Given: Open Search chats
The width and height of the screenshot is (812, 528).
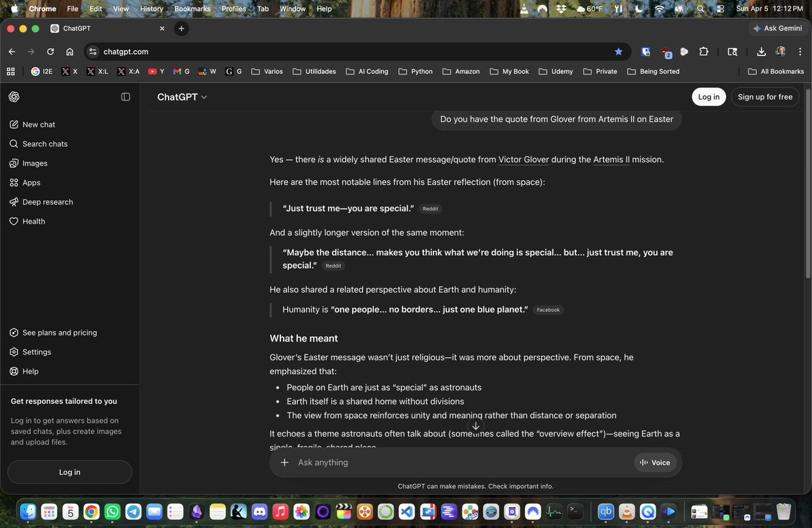Looking at the screenshot, I should [69, 144].
